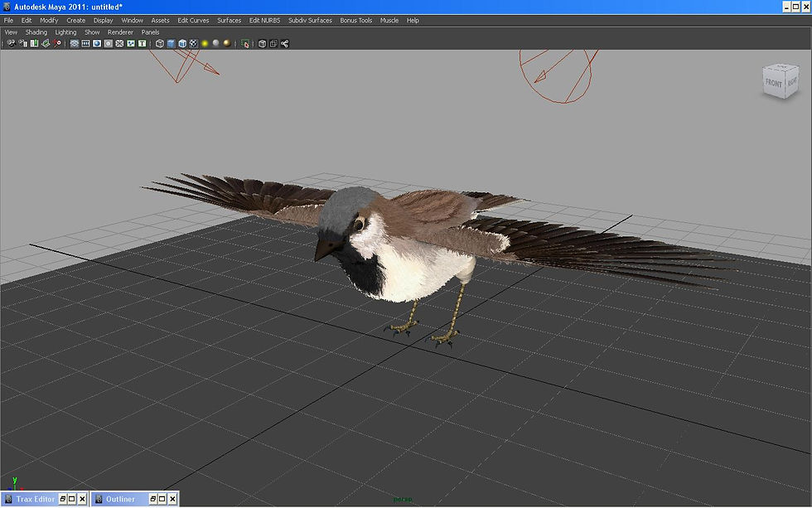Click the golden High Quality rendering sphere
Image resolution: width=812 pixels, height=508 pixels.
[x=227, y=43]
